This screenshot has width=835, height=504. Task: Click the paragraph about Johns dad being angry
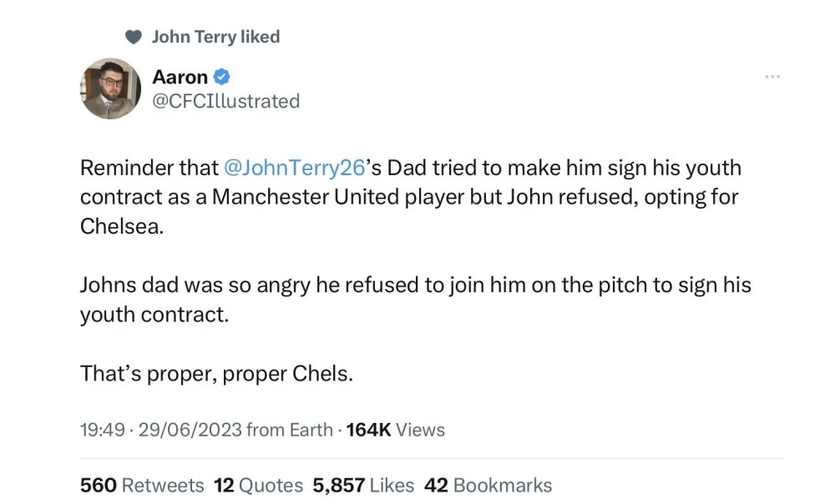pyautogui.click(x=415, y=300)
